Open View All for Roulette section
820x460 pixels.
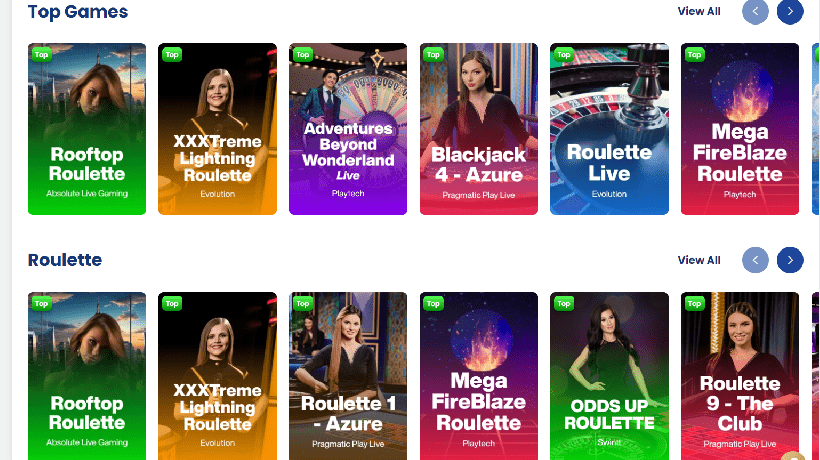(x=699, y=260)
